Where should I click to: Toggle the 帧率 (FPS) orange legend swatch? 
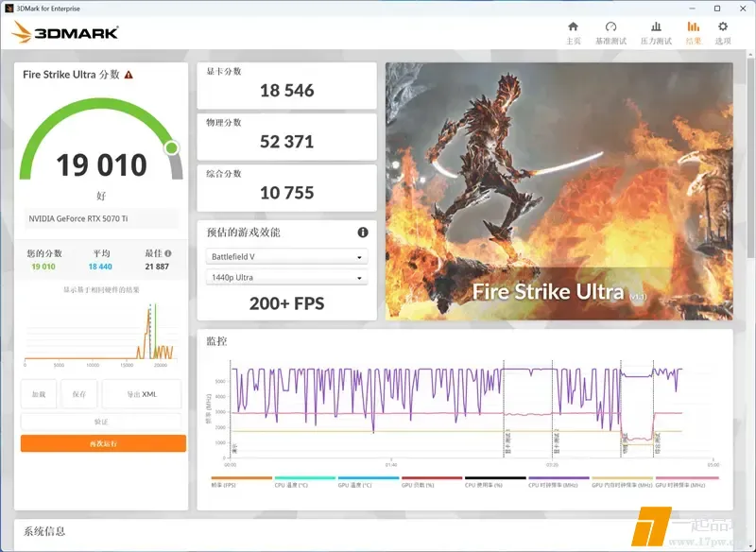tap(242, 478)
